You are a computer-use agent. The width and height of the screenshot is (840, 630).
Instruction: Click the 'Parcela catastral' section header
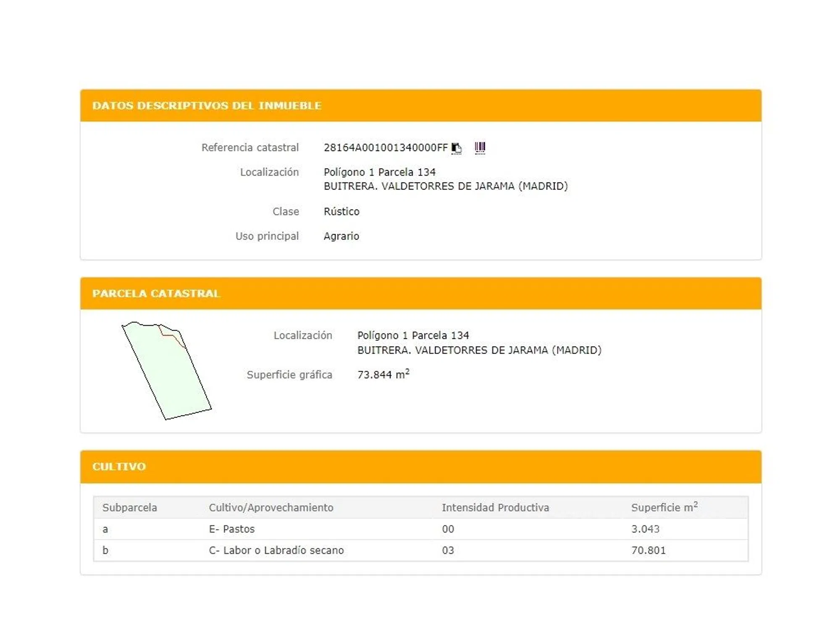point(156,293)
